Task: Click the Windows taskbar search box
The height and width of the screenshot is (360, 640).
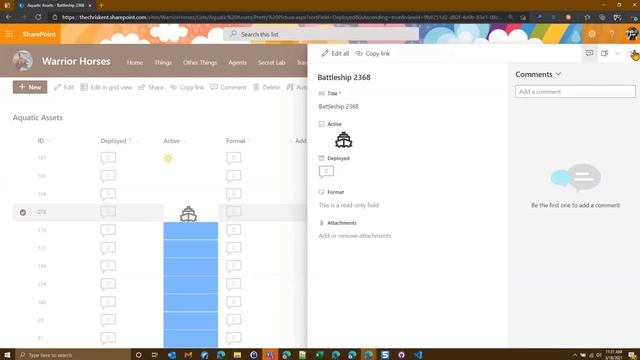Action: 73,355
